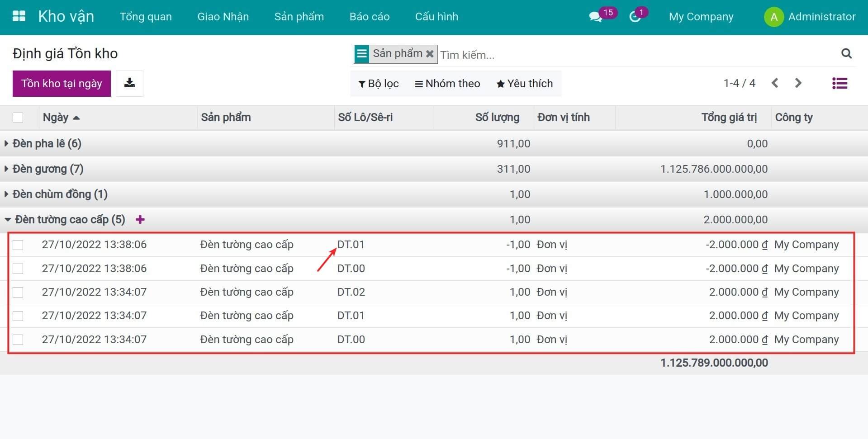This screenshot has width=868, height=439.
Task: Switch to list view icon
Action: (x=840, y=83)
